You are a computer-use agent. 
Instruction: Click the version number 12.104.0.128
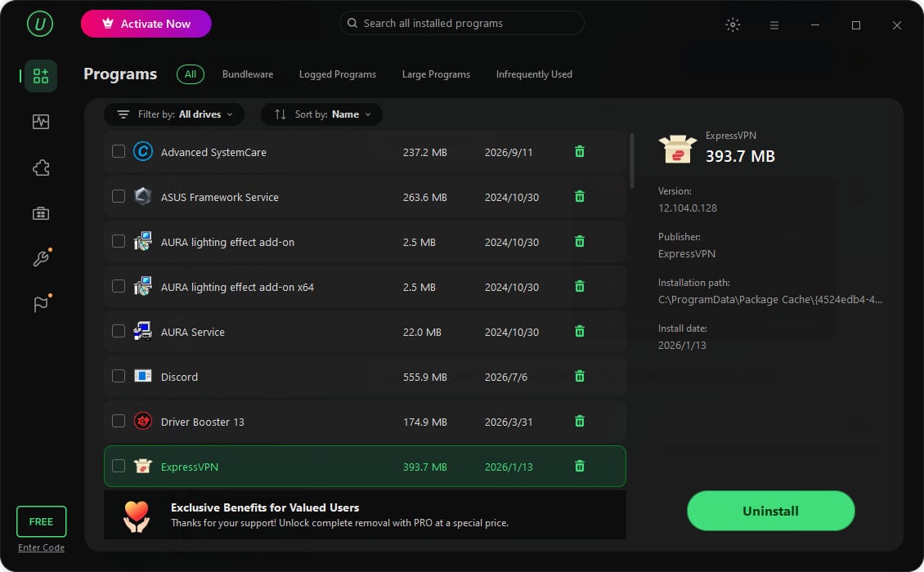[x=688, y=208]
